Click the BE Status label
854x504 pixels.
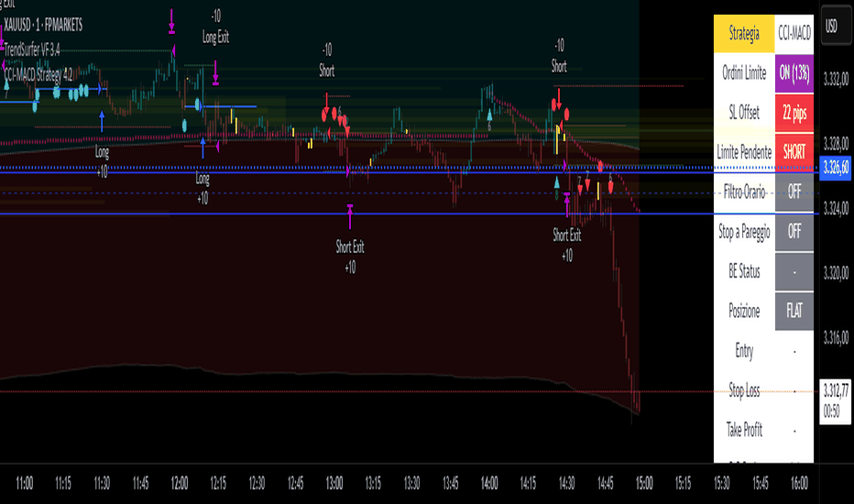(744, 271)
